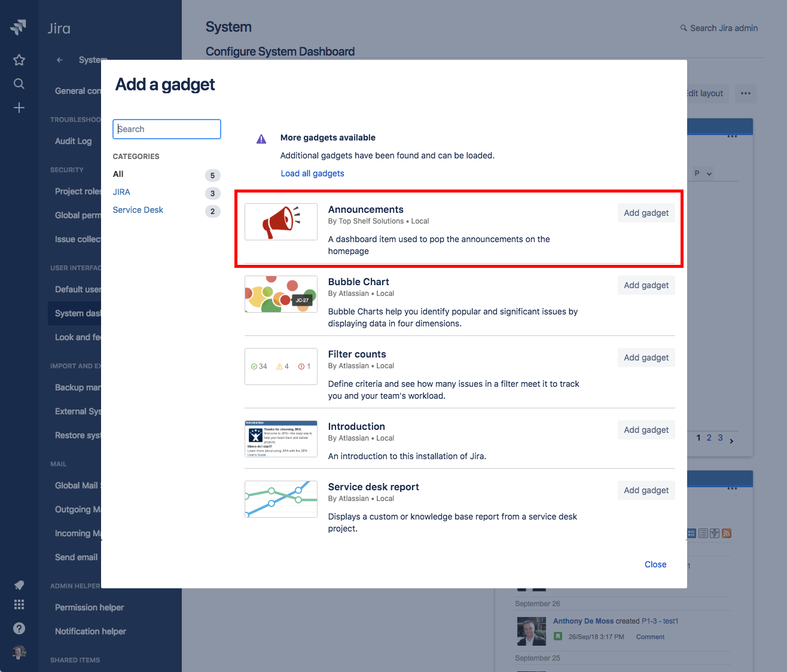The height and width of the screenshot is (672, 787).
Task: Open the P column dropdown in background gadget
Action: [703, 173]
